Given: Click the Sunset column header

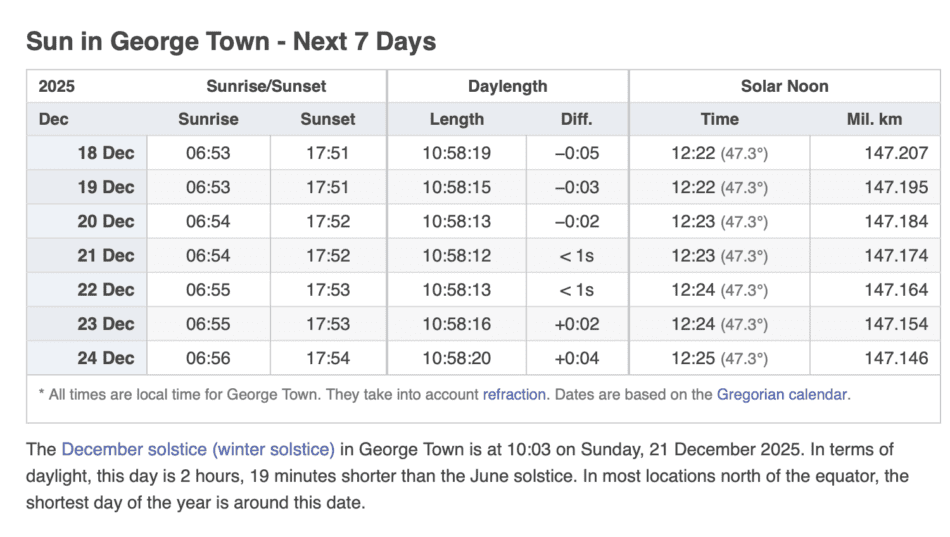Looking at the screenshot, I should click(328, 119).
